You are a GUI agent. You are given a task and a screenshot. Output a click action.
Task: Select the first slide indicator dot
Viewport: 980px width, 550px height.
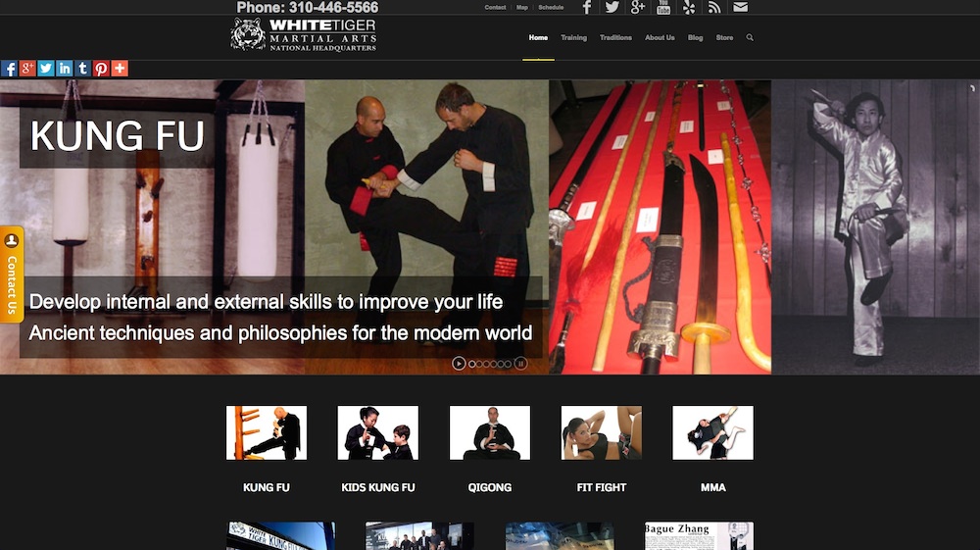pos(472,364)
